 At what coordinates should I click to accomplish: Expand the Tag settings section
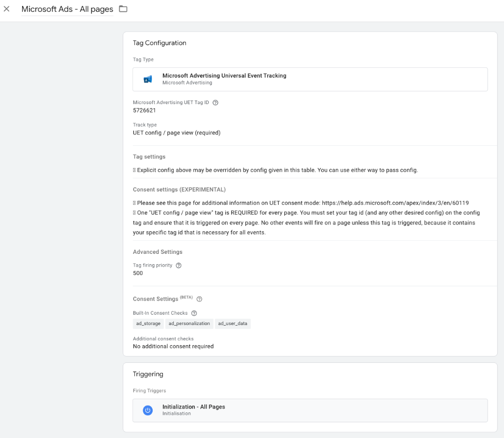click(149, 157)
